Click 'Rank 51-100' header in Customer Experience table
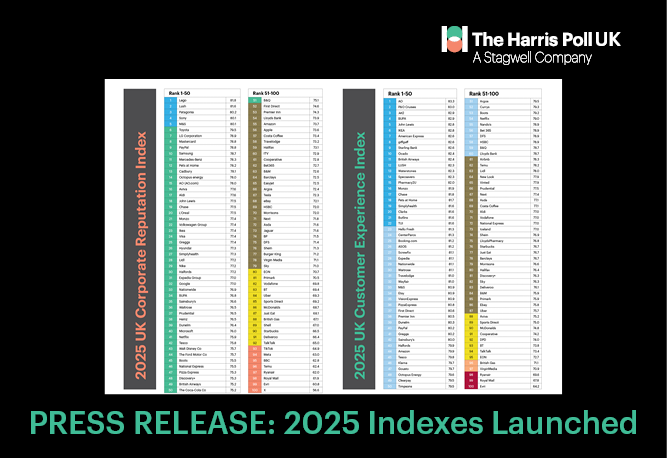 pyautogui.click(x=484, y=94)
